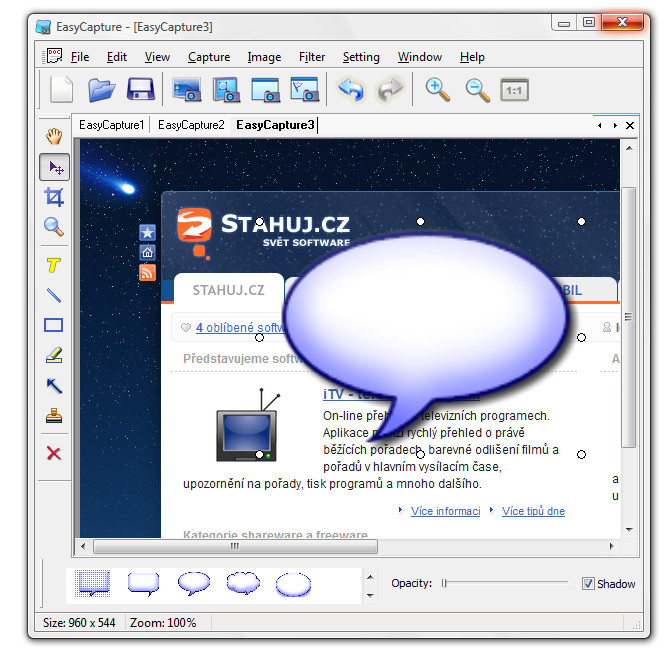Switch to the EasyCapture1 tab

coord(112,125)
